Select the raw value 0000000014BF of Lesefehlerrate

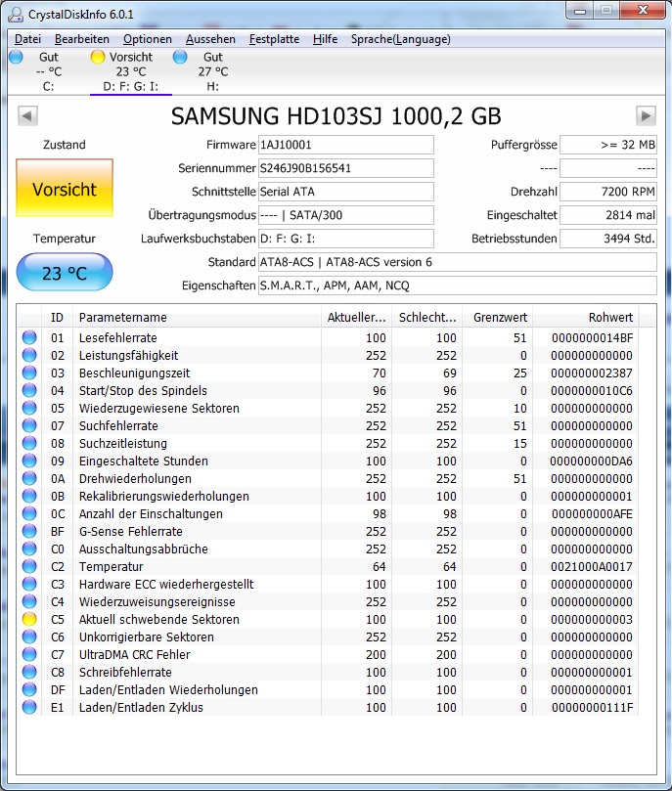[592, 338]
